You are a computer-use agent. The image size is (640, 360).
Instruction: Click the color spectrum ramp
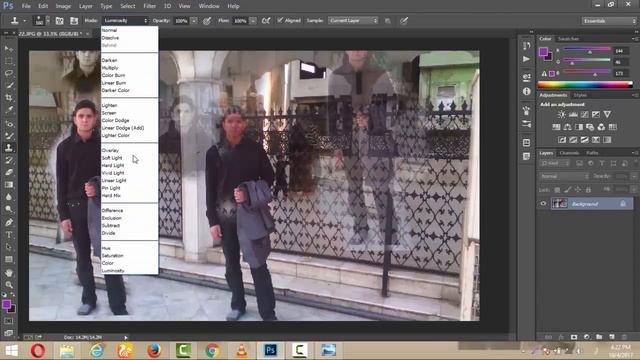[x=585, y=85]
